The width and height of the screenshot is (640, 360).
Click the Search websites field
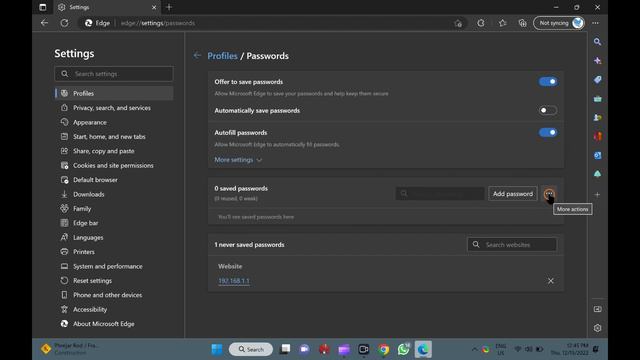pyautogui.click(x=512, y=244)
